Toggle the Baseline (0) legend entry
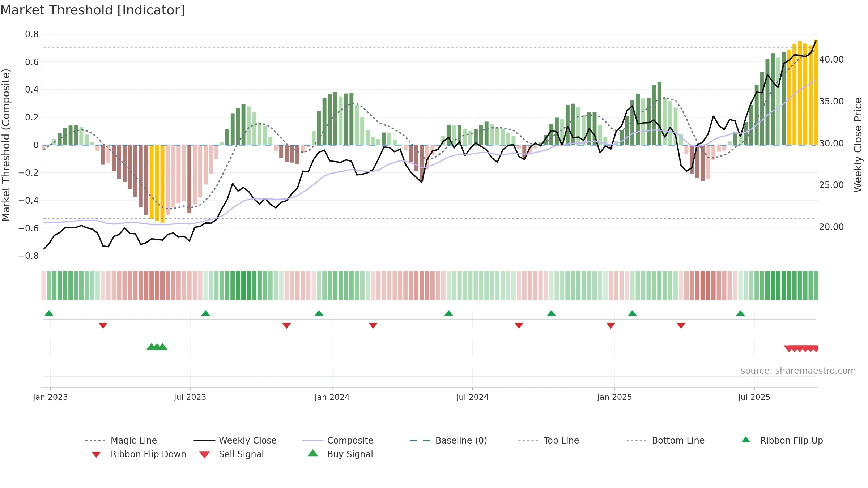This screenshot has width=868, height=488. [448, 440]
